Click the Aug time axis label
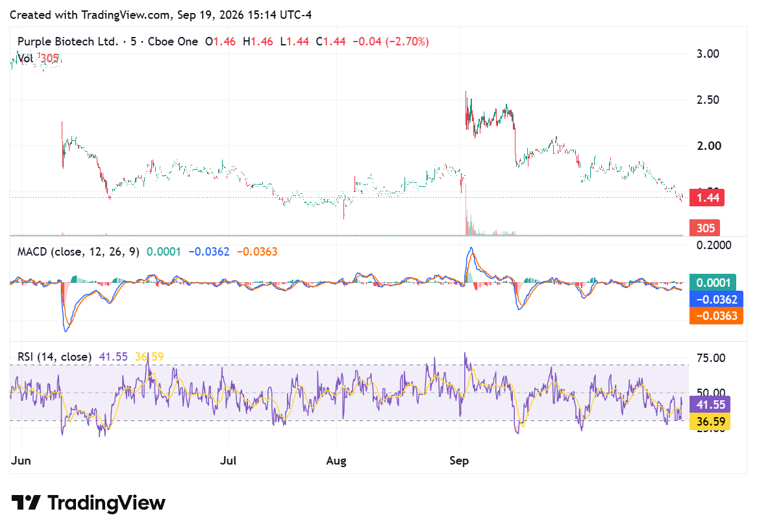 [336, 461]
